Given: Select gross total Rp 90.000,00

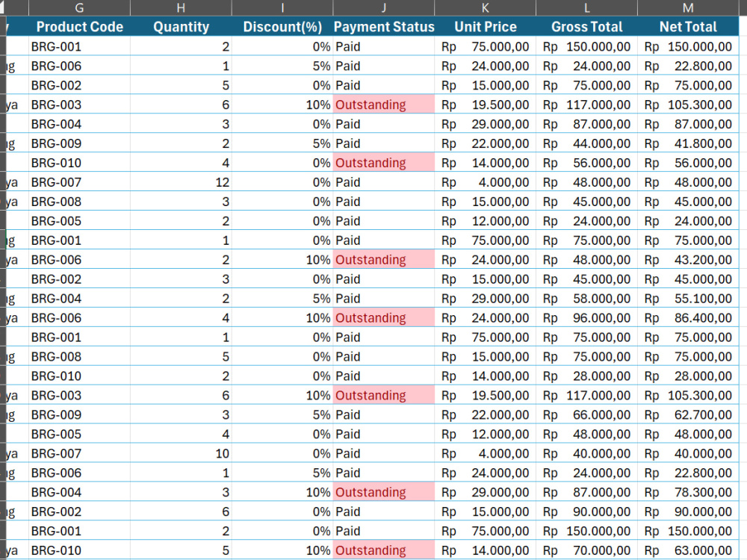Looking at the screenshot, I should click(587, 511).
